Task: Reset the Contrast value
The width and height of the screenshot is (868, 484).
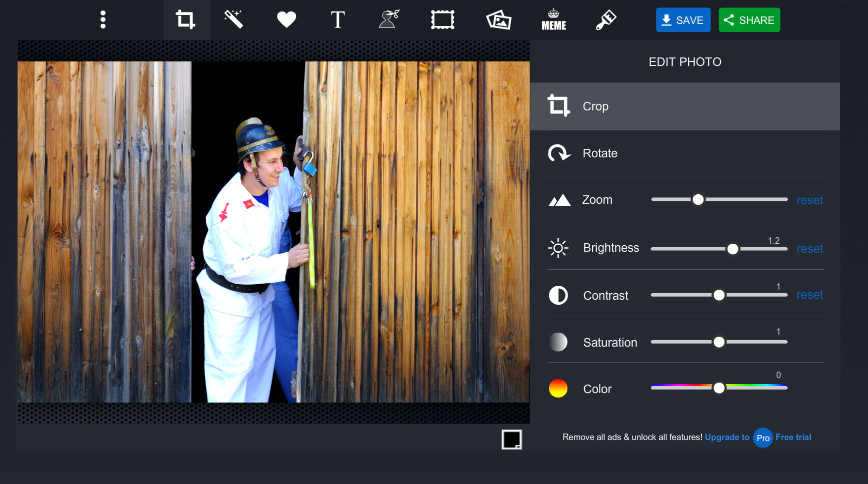Action: [x=809, y=295]
